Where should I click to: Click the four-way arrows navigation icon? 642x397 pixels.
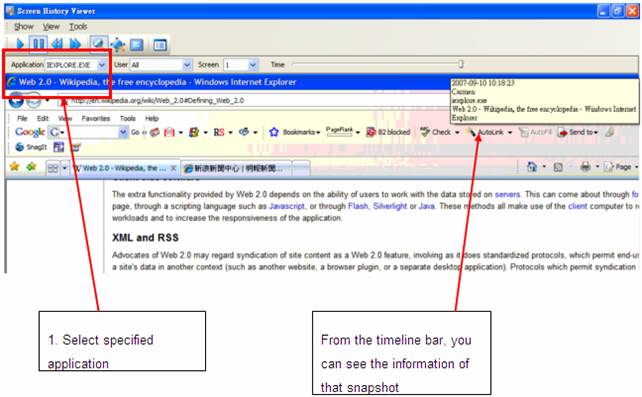tap(118, 44)
